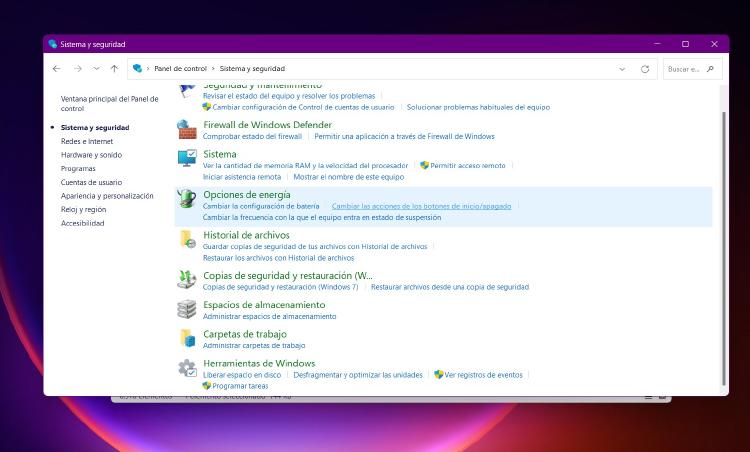Open Accesibilidad category

(x=82, y=223)
